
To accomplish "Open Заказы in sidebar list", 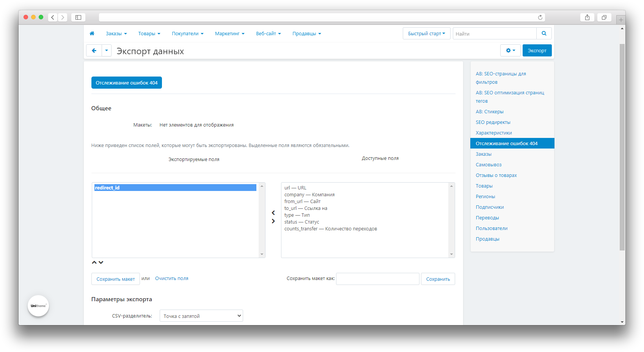I will tap(484, 154).
